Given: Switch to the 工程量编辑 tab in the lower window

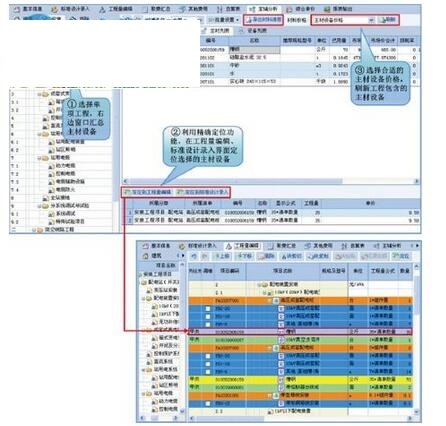Looking at the screenshot, I should pyautogui.click(x=242, y=246).
